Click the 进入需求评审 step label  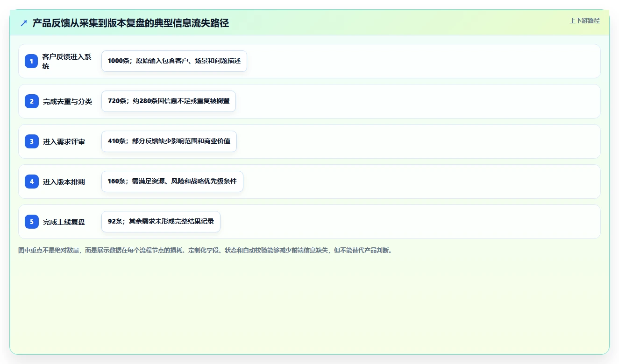tap(64, 141)
